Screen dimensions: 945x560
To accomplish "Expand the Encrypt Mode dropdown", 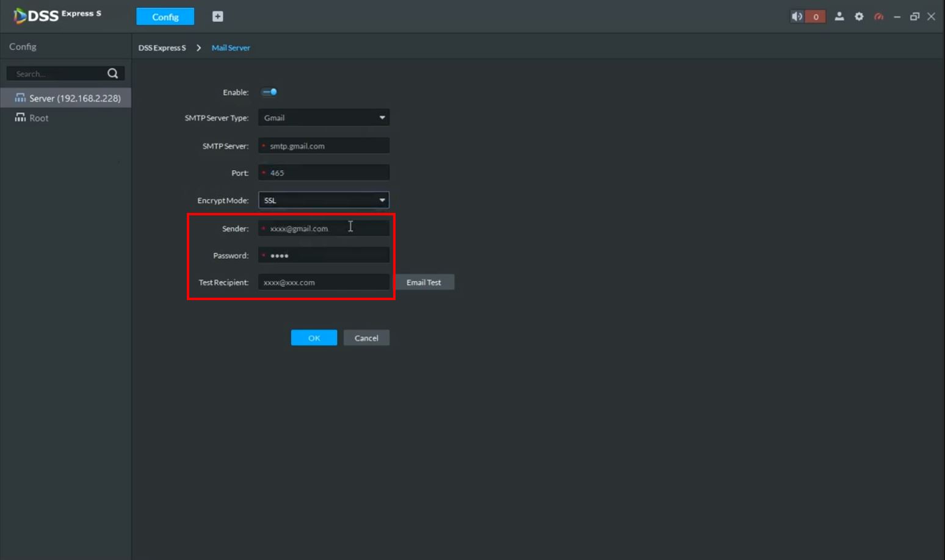I will pos(324,200).
